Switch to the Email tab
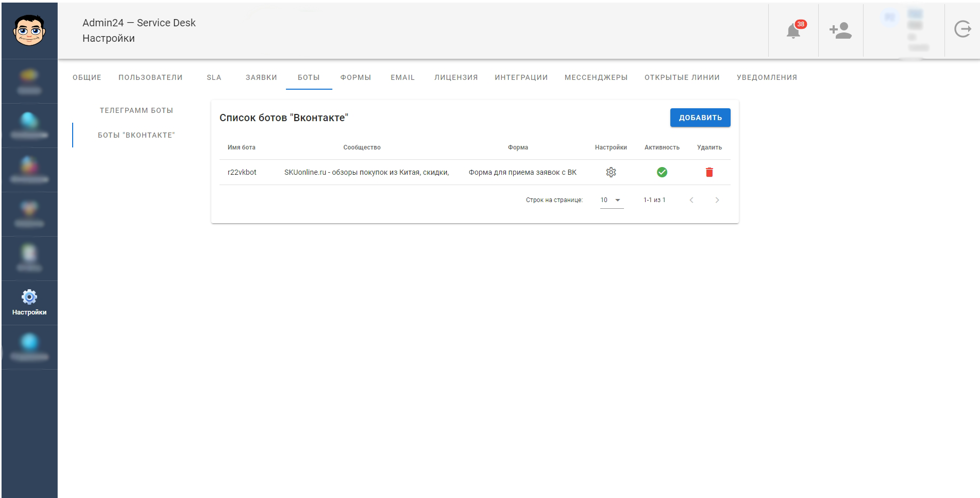This screenshot has width=980, height=498. coord(402,77)
